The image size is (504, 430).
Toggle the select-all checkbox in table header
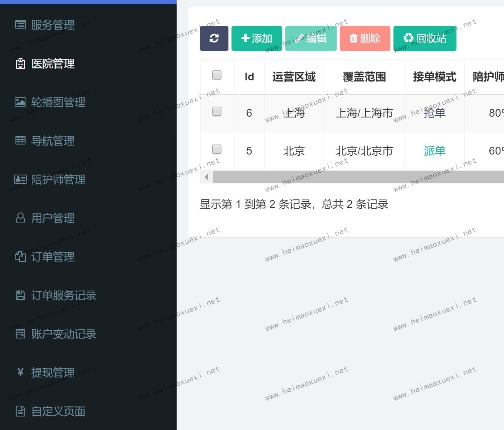[217, 75]
